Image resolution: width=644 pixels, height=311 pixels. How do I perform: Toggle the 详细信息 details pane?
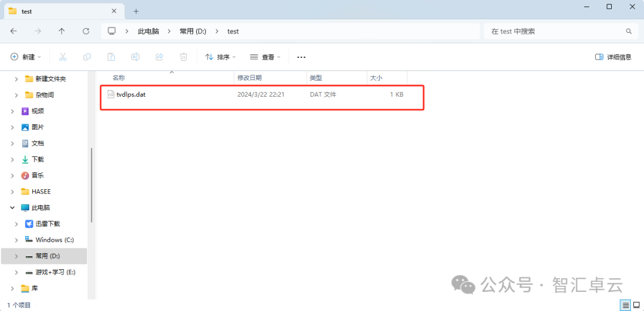tap(613, 57)
